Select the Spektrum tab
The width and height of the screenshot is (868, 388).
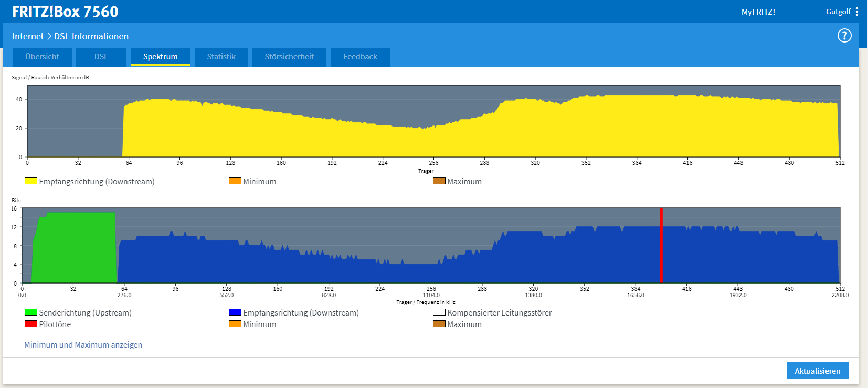click(161, 57)
